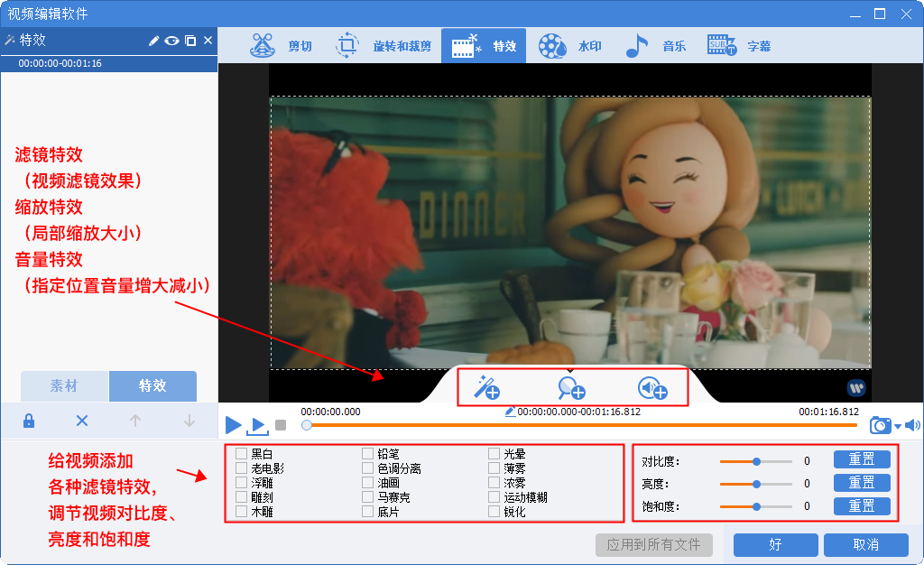Stop video playback
The height and width of the screenshot is (565, 924).
click(x=281, y=425)
